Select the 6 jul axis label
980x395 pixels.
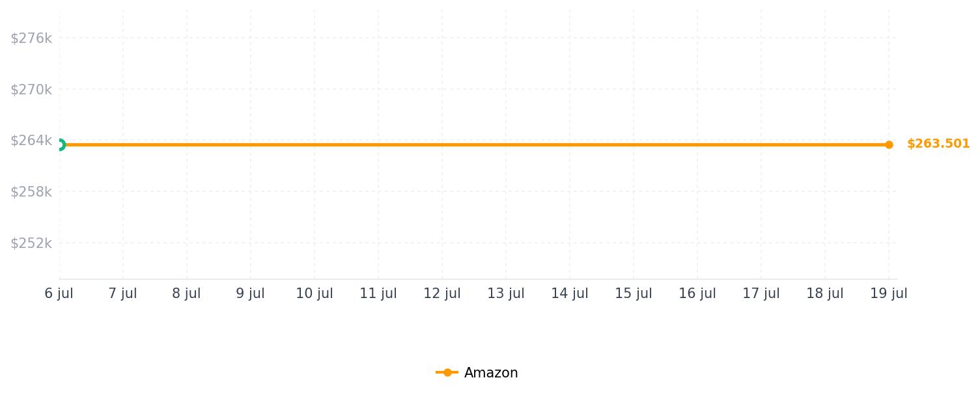click(x=59, y=293)
